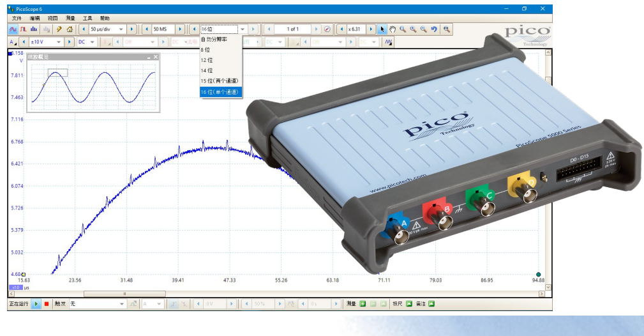The image size is (644, 336).
Task: Click the home icon in toolbar
Action: coord(70,29)
